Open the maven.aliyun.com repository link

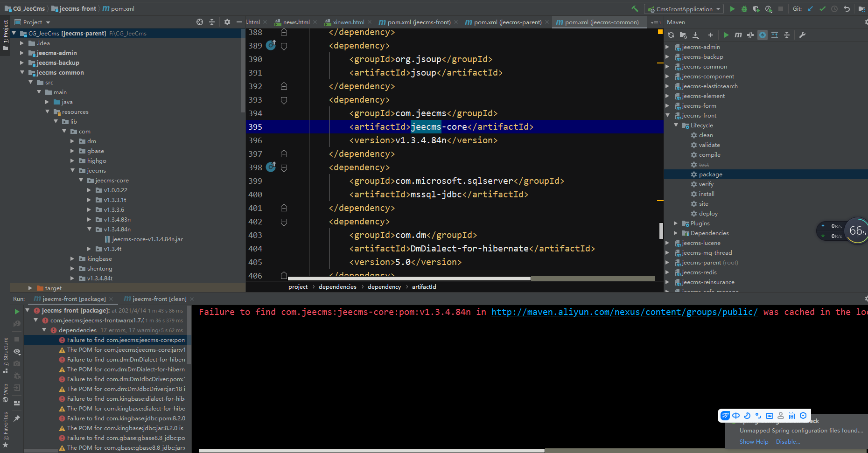click(x=624, y=312)
